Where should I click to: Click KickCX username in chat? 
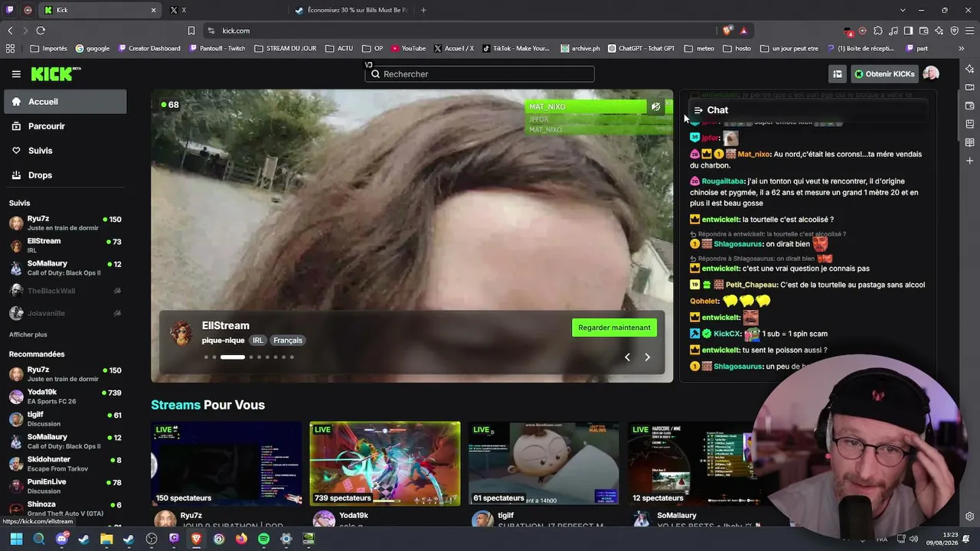(x=727, y=334)
